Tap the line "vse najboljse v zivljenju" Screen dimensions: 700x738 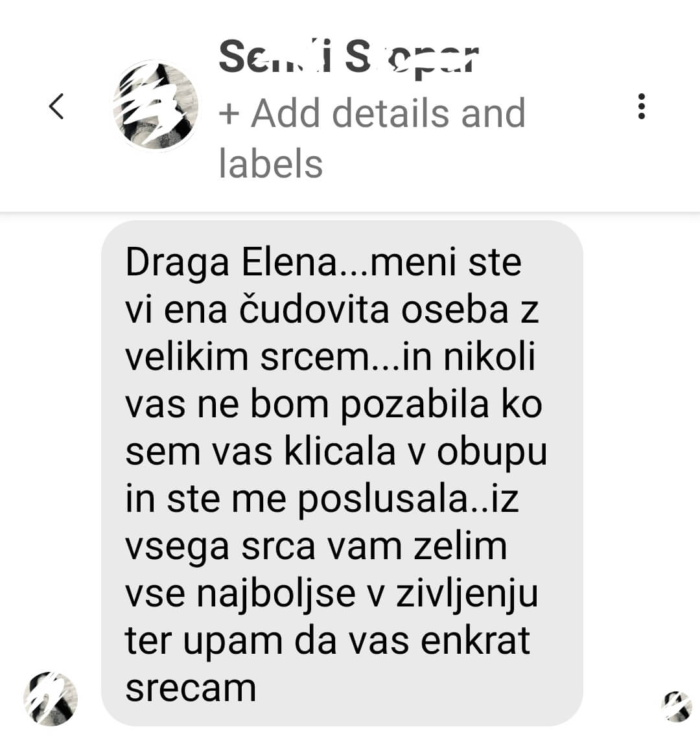pyautogui.click(x=331, y=594)
